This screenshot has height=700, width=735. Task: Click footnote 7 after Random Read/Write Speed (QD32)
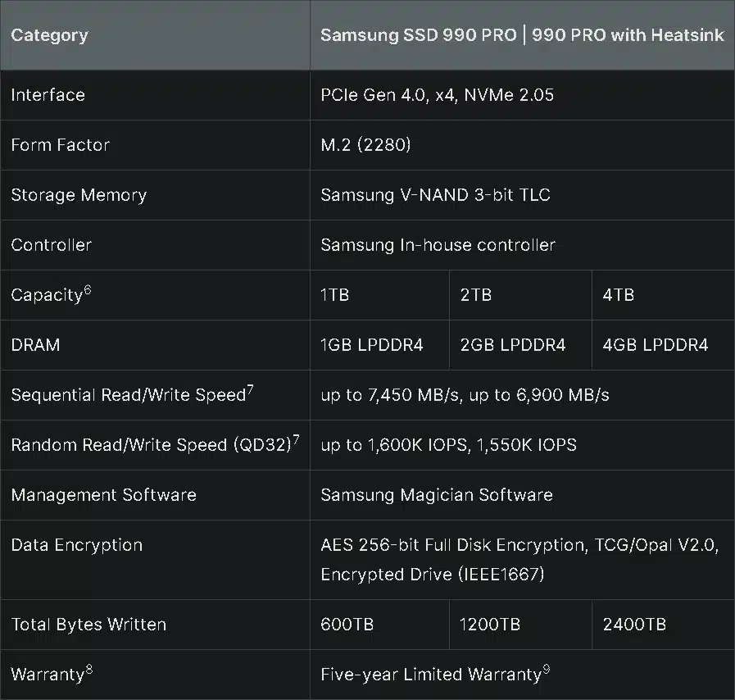click(x=296, y=440)
